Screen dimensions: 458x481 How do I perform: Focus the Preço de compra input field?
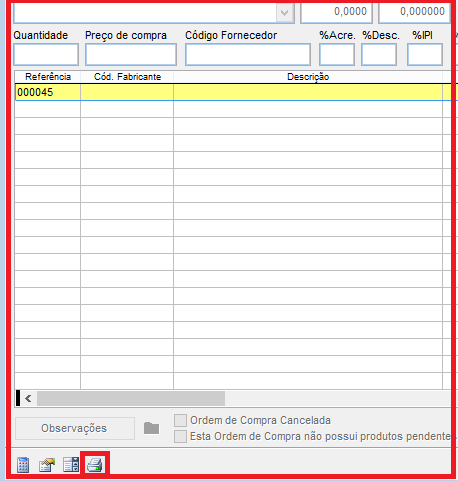click(x=131, y=54)
